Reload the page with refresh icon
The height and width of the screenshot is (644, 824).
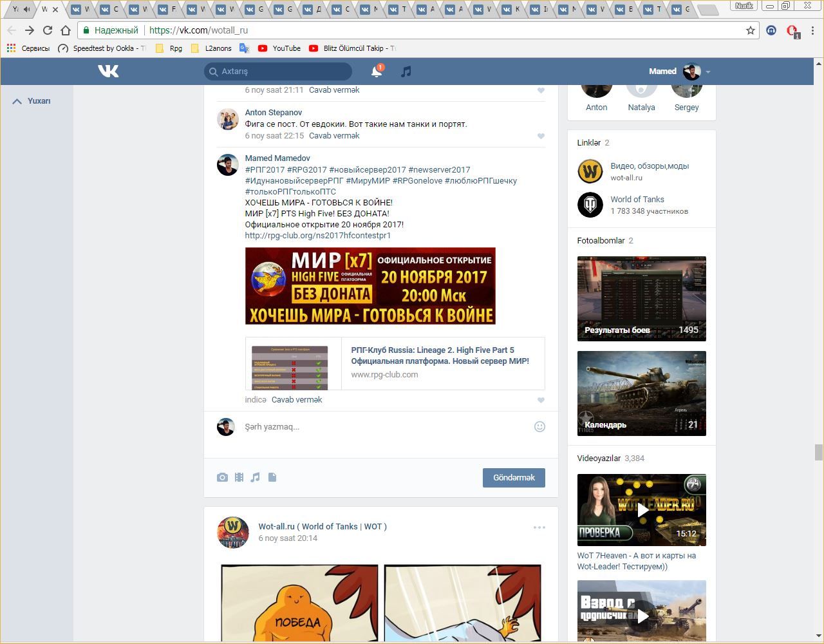coord(48,30)
